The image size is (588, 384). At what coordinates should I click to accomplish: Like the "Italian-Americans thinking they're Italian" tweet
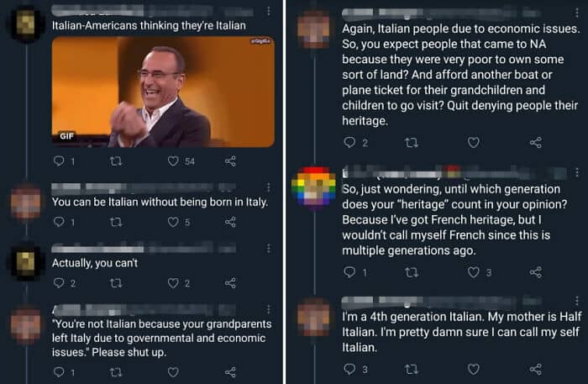coord(173,160)
